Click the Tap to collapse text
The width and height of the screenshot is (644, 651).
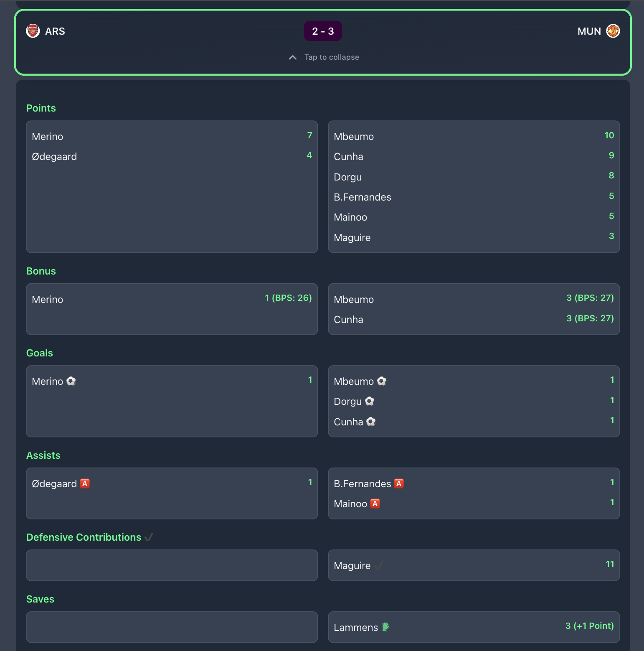point(332,57)
